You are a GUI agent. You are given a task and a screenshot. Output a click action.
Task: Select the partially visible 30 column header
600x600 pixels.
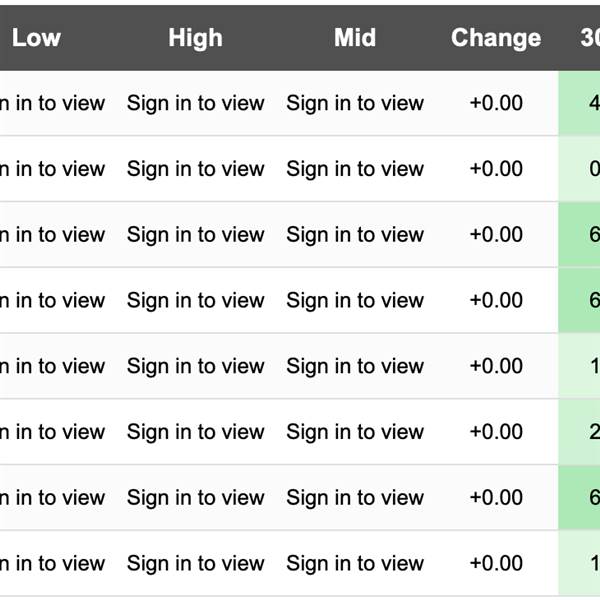click(590, 38)
